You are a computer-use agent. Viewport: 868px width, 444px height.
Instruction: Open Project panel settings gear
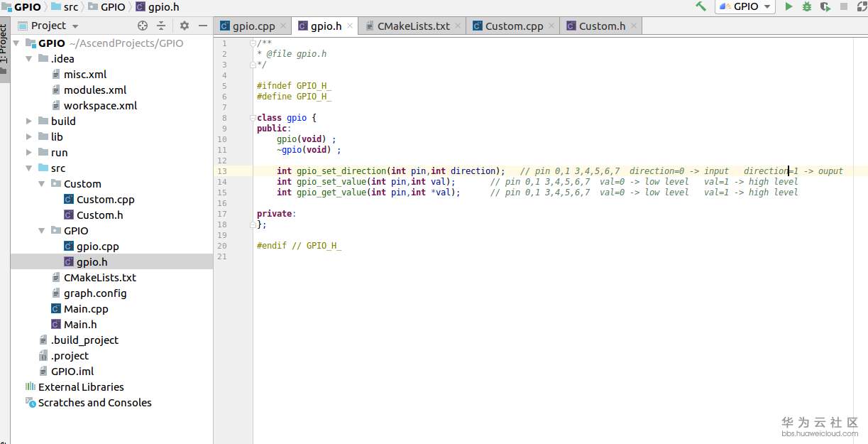(185, 26)
